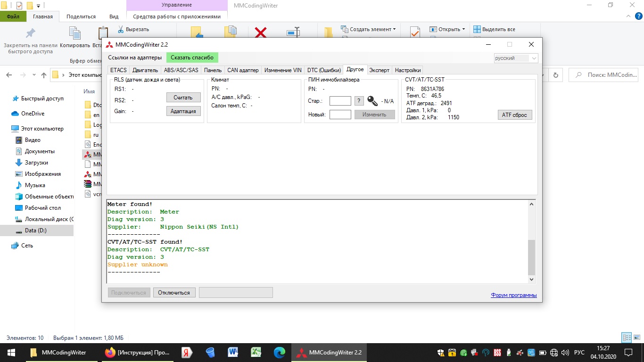Open the 'Форум программы' link

tap(514, 295)
